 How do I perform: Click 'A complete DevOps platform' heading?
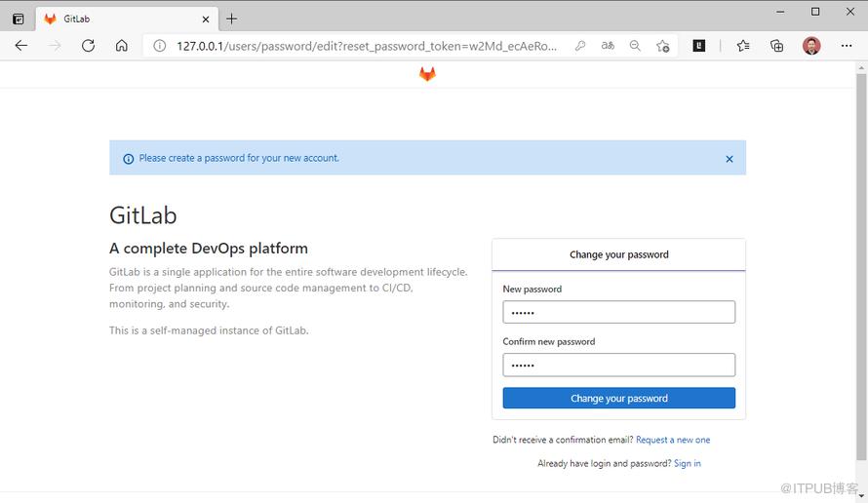coord(208,248)
